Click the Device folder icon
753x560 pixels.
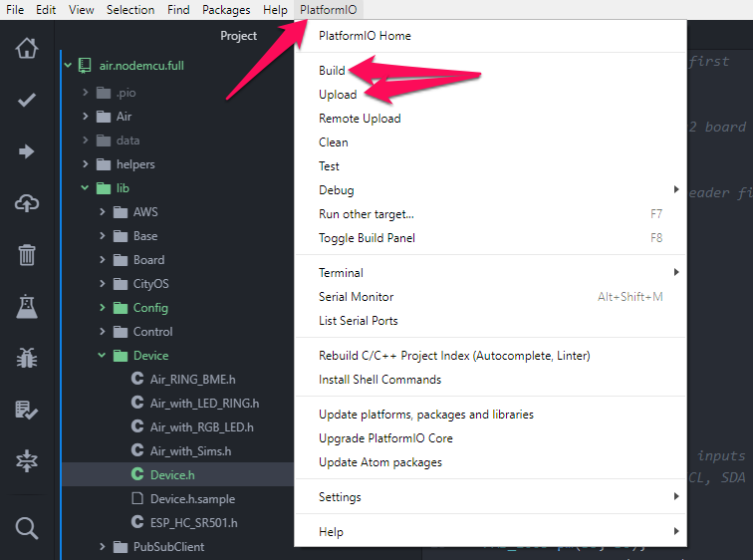click(121, 356)
